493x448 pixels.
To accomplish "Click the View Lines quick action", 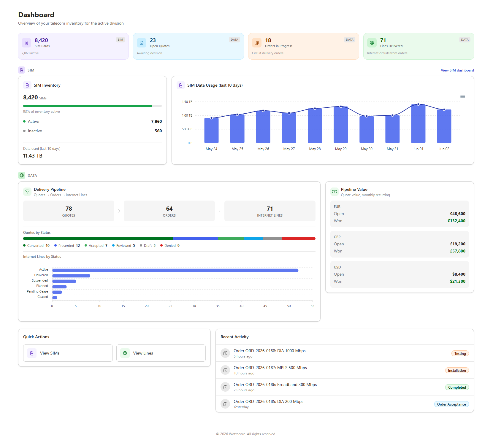I will 161,353.
